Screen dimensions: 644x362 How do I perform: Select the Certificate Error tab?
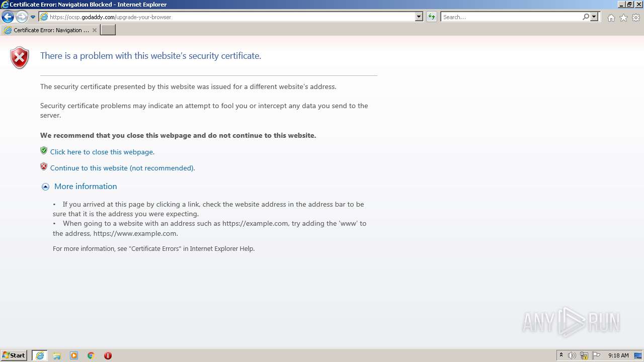tap(50, 30)
